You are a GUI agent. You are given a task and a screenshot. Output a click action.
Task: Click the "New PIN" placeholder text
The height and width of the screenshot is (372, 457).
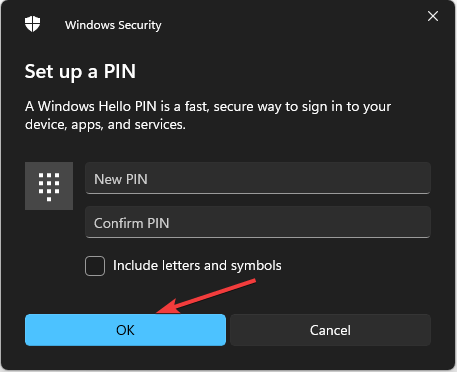coord(121,179)
